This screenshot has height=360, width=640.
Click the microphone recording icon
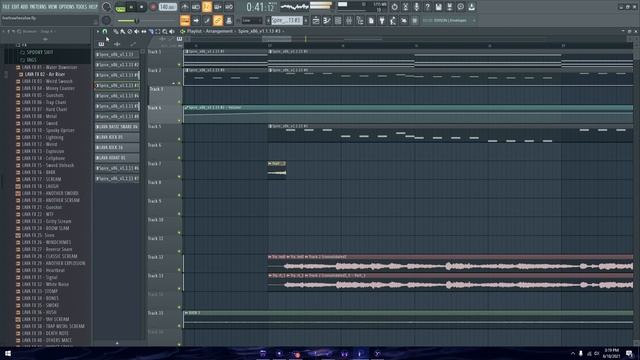point(416,7)
